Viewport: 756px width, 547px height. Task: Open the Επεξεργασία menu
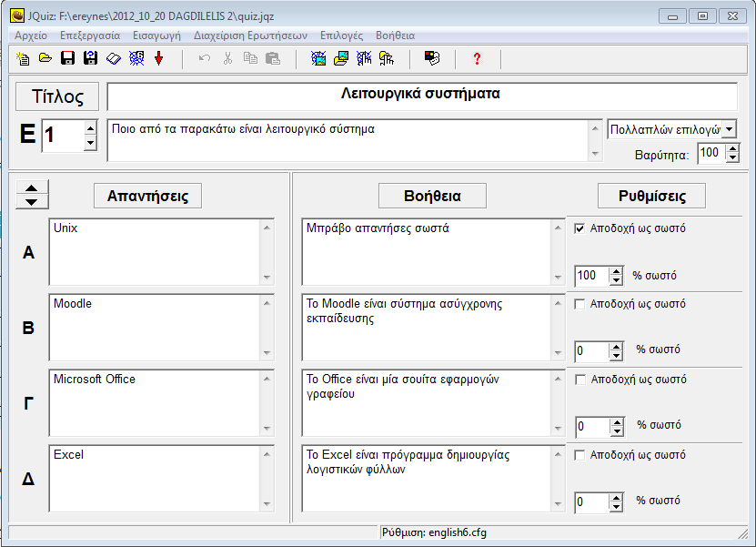[x=90, y=35]
